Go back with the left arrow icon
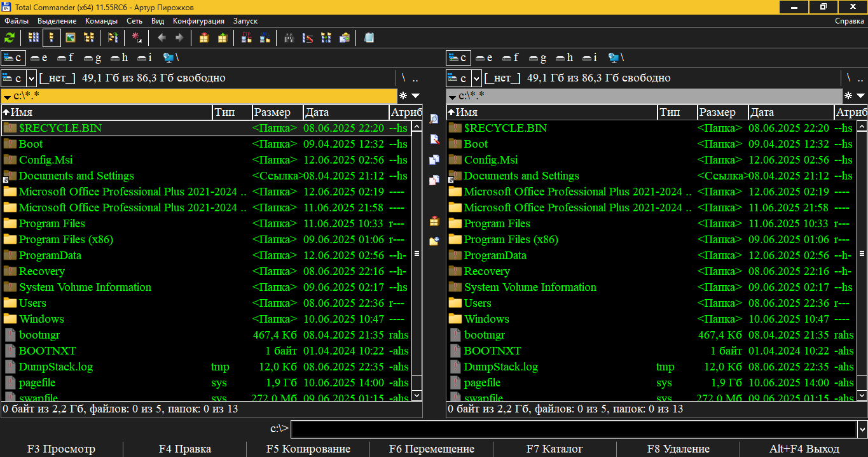Viewport: 868px width, 457px height. pos(162,38)
